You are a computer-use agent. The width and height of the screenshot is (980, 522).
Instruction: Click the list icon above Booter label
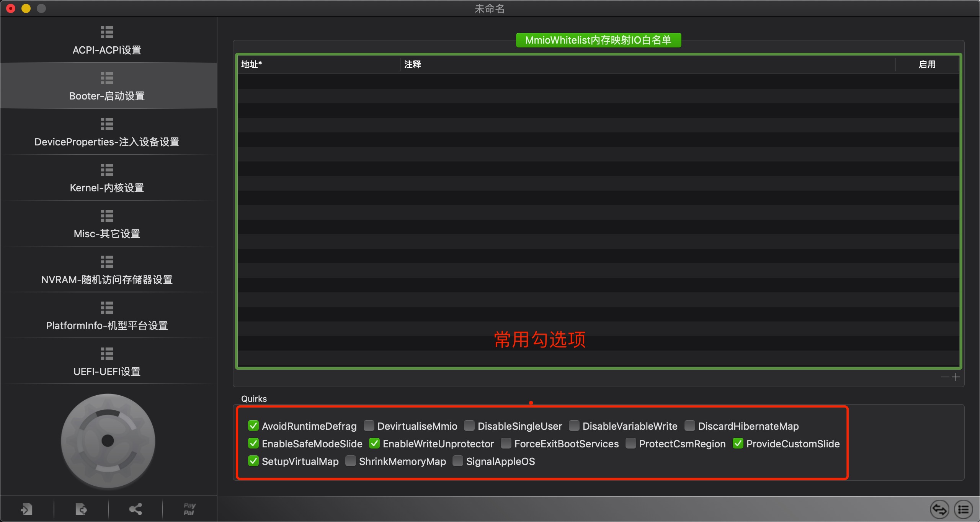[x=107, y=78]
